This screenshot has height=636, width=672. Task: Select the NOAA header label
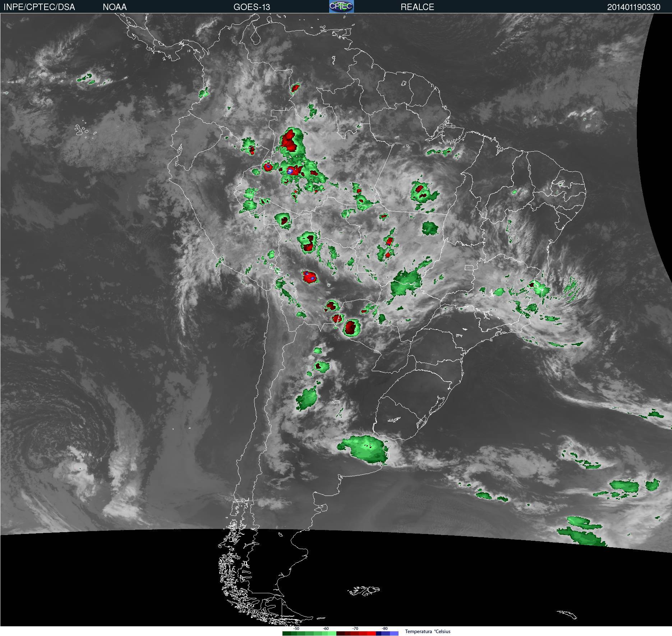115,7
